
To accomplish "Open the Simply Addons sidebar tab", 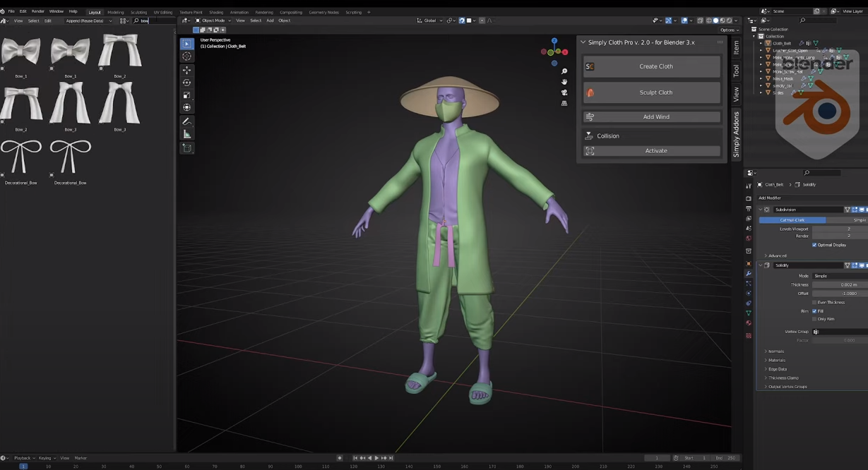I will [x=736, y=134].
